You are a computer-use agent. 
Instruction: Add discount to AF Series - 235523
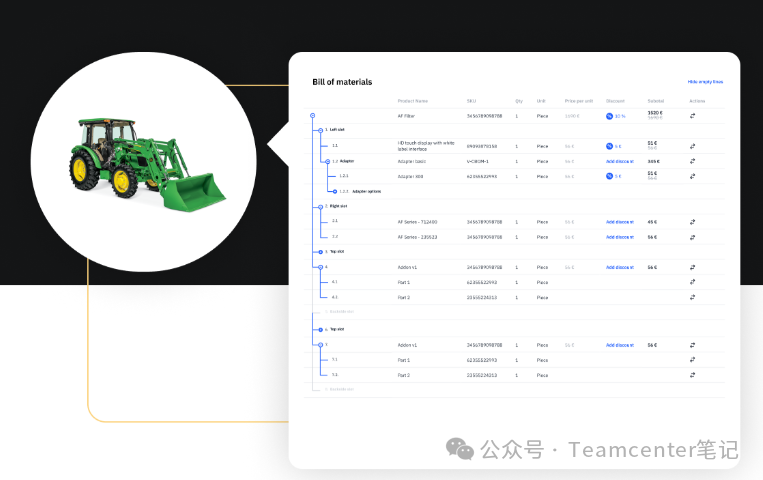click(x=619, y=237)
